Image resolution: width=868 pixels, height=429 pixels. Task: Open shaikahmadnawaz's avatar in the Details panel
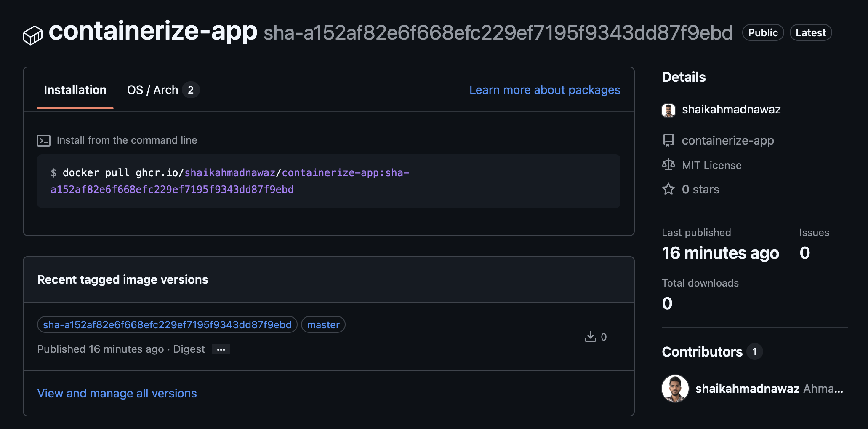point(669,110)
